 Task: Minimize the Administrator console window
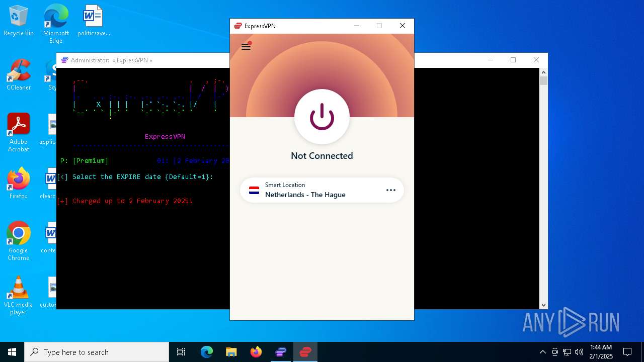pos(491,60)
